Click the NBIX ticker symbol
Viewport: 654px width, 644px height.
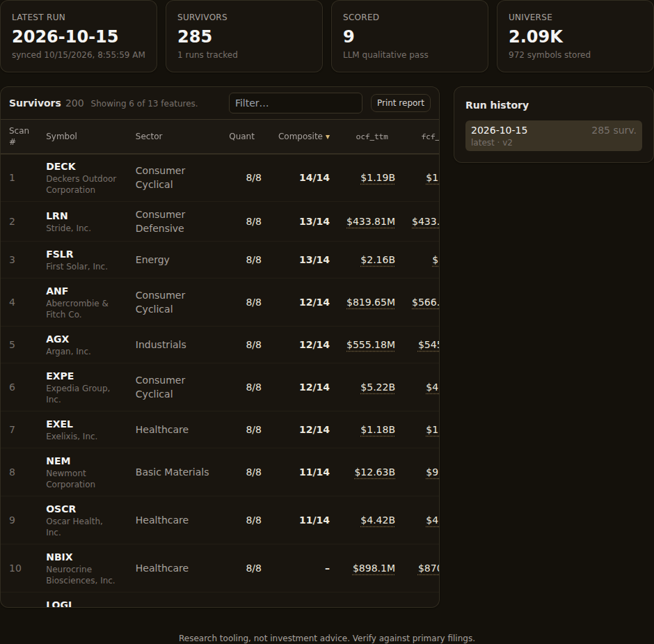(59, 557)
